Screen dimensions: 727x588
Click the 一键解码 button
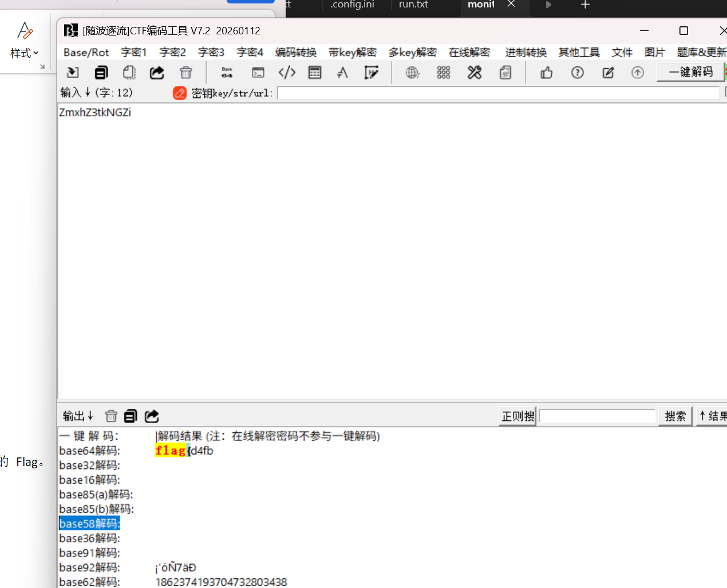[x=690, y=72]
